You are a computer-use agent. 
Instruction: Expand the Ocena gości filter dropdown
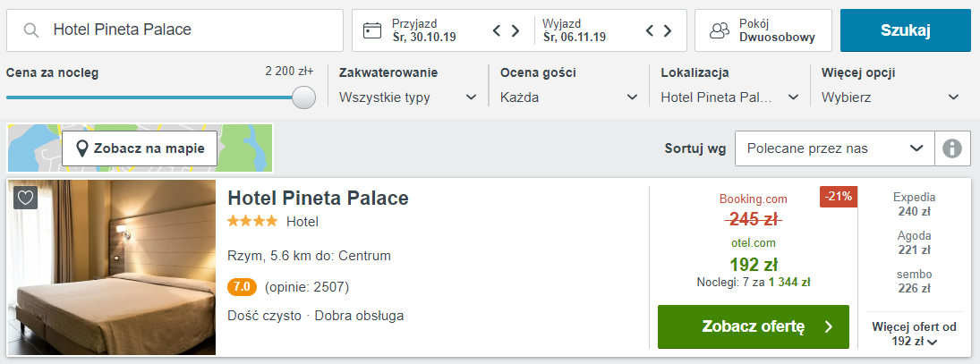pos(568,97)
